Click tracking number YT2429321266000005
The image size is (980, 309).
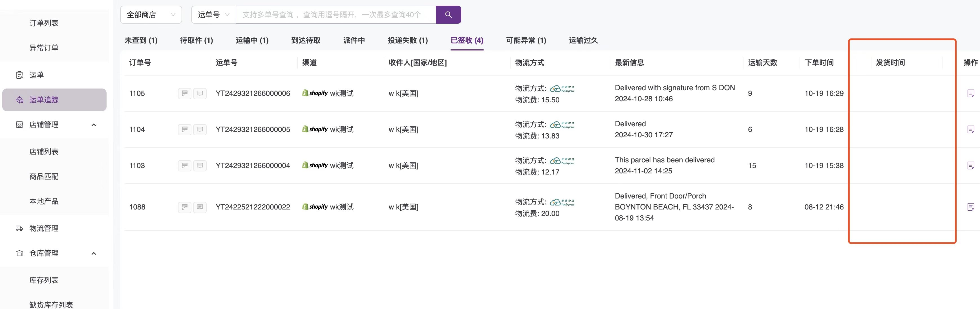point(253,129)
